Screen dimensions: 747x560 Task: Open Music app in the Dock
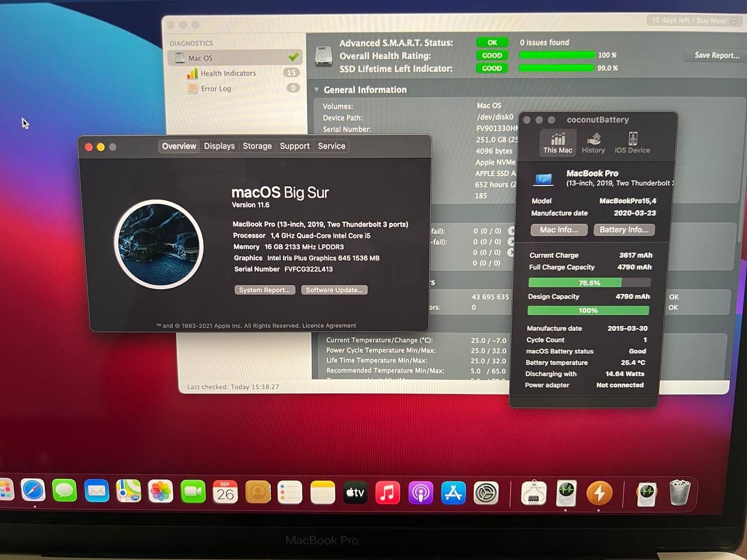coord(388,493)
